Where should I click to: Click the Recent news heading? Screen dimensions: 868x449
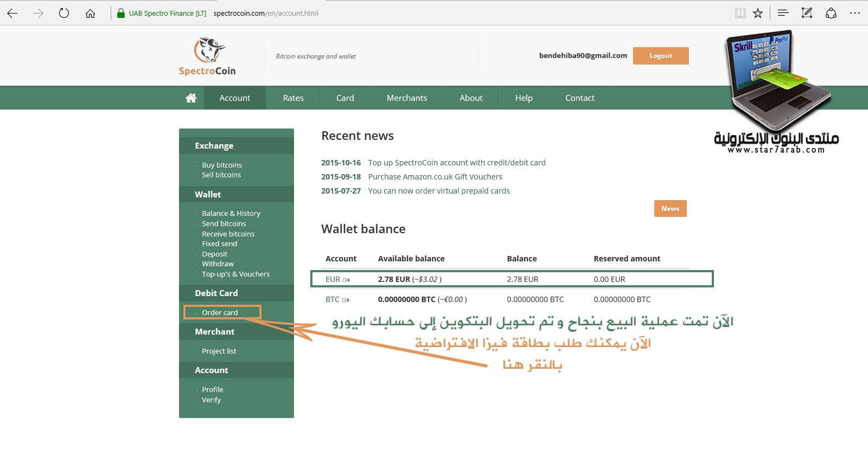pyautogui.click(x=358, y=136)
